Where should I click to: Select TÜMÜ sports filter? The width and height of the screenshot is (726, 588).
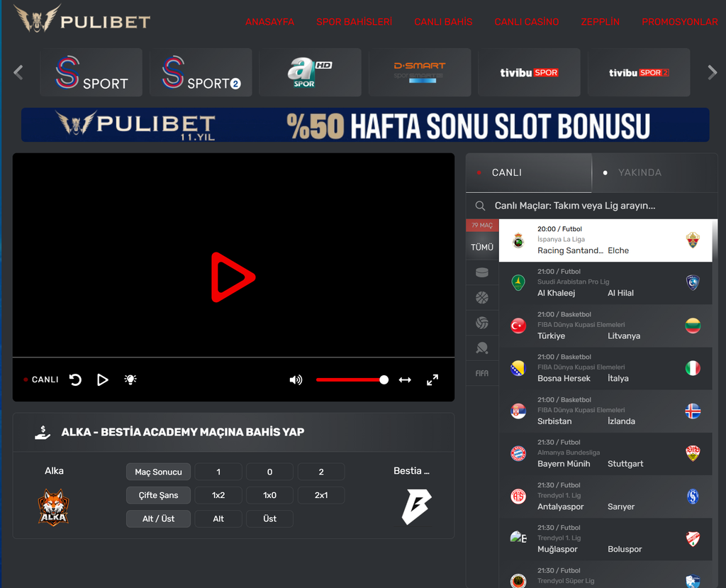pyautogui.click(x=482, y=247)
